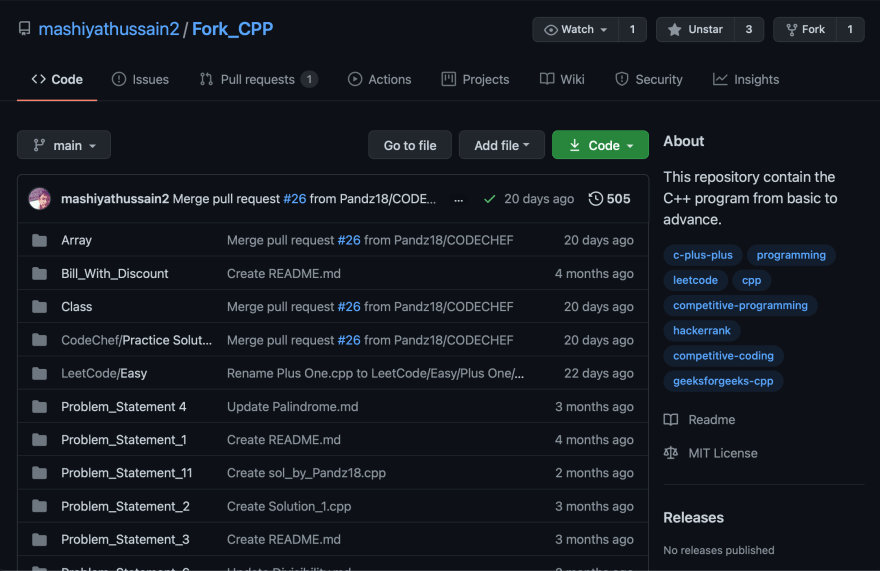
Task: Open the Problem_Statement_11 folder
Action: pos(126,473)
